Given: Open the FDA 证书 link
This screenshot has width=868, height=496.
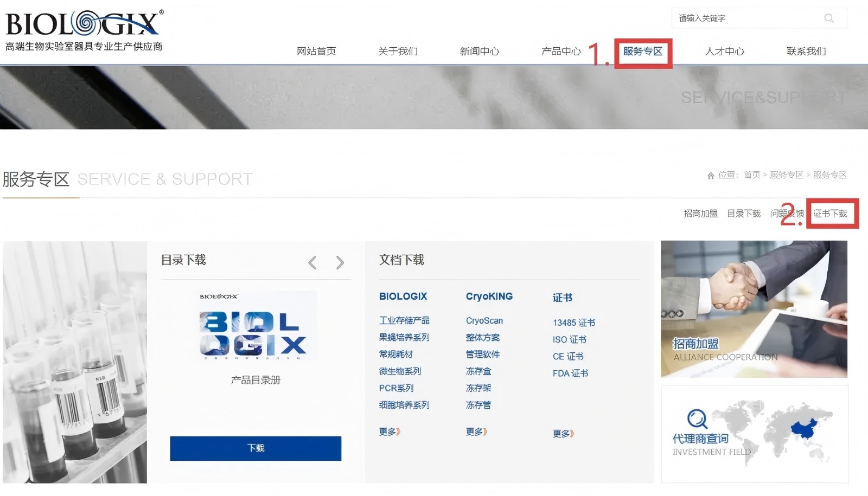Looking at the screenshot, I should click(x=570, y=373).
